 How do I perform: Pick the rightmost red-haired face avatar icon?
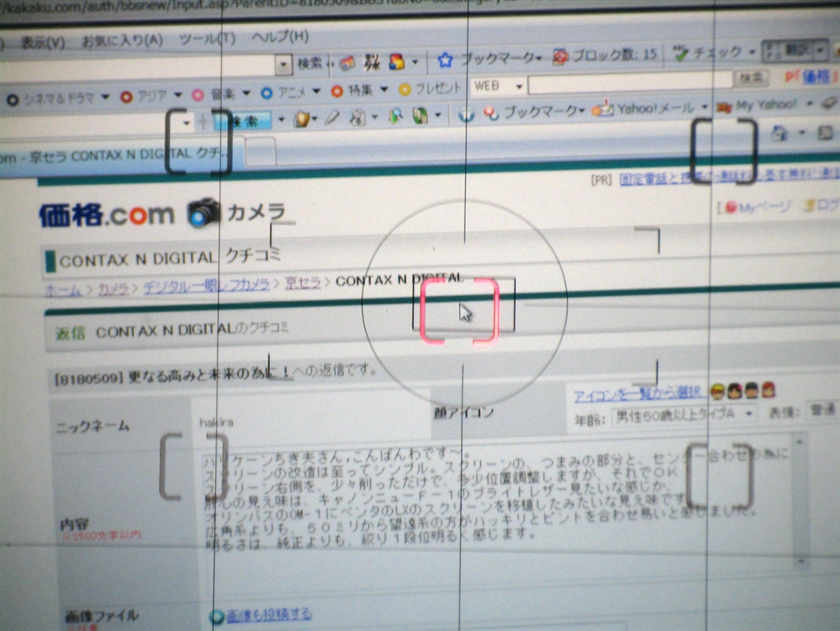(x=769, y=390)
